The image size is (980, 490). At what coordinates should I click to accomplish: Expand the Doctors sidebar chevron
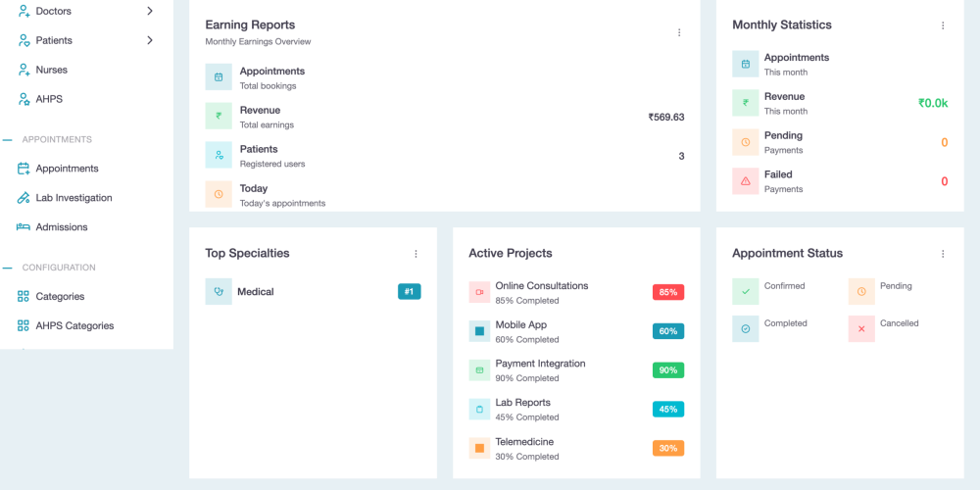pos(149,11)
